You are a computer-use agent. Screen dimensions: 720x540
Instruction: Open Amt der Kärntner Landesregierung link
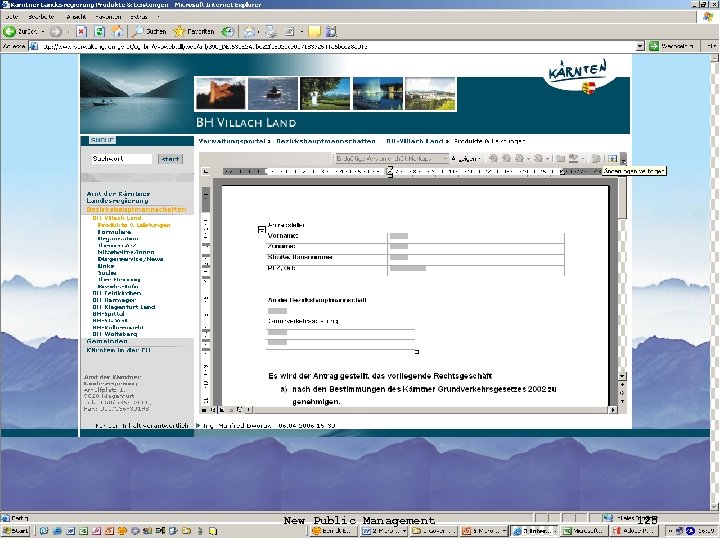(x=118, y=197)
